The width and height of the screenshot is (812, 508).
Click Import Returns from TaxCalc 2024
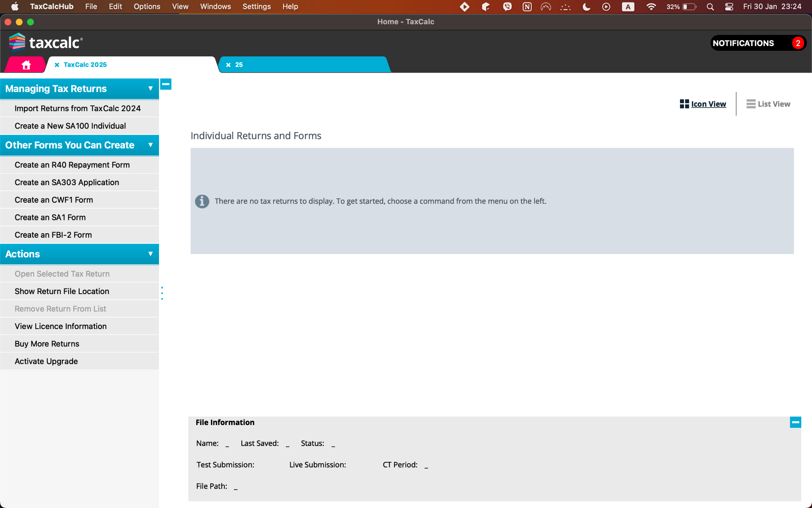[78, 108]
